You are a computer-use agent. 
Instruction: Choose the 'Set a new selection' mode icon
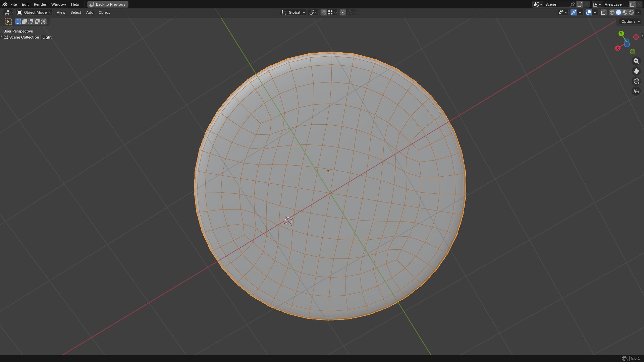pos(18,21)
